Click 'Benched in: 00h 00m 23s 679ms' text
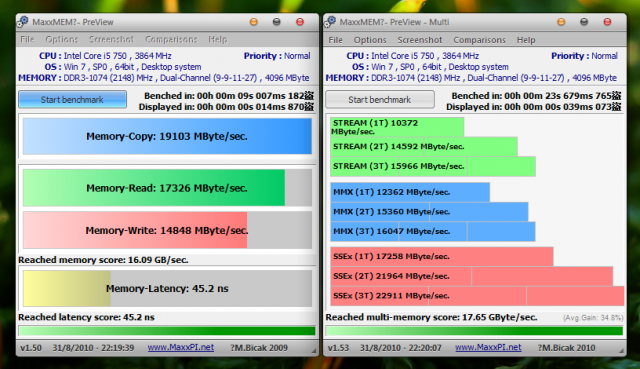The width and height of the screenshot is (640, 369). click(536, 96)
